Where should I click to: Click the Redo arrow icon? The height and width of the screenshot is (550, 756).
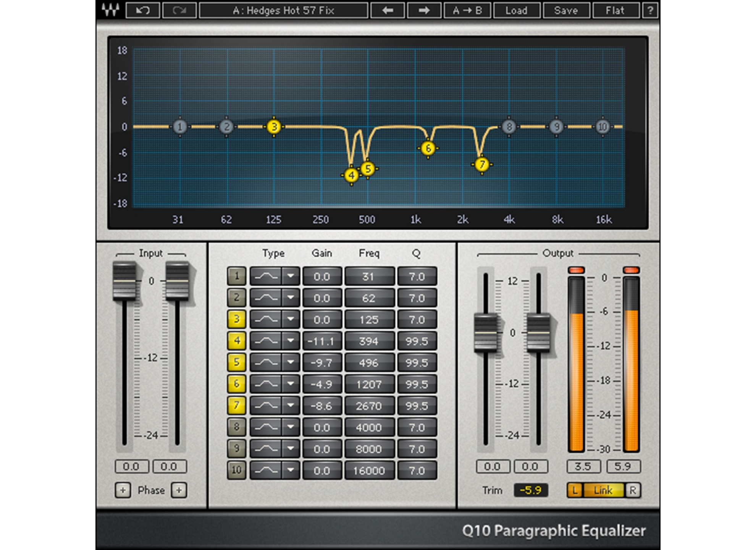[x=179, y=10]
